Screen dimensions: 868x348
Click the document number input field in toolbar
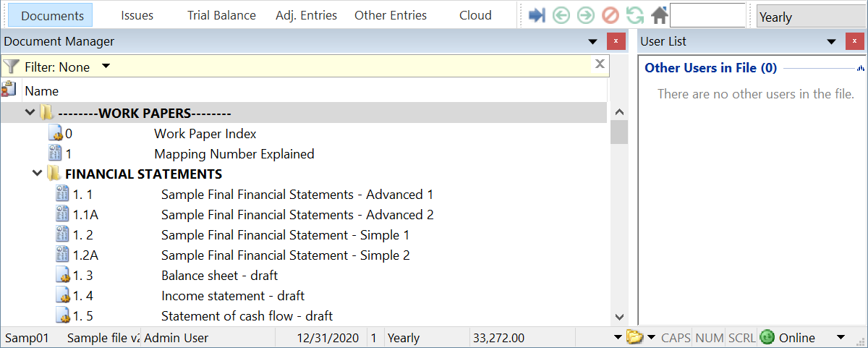pos(707,15)
